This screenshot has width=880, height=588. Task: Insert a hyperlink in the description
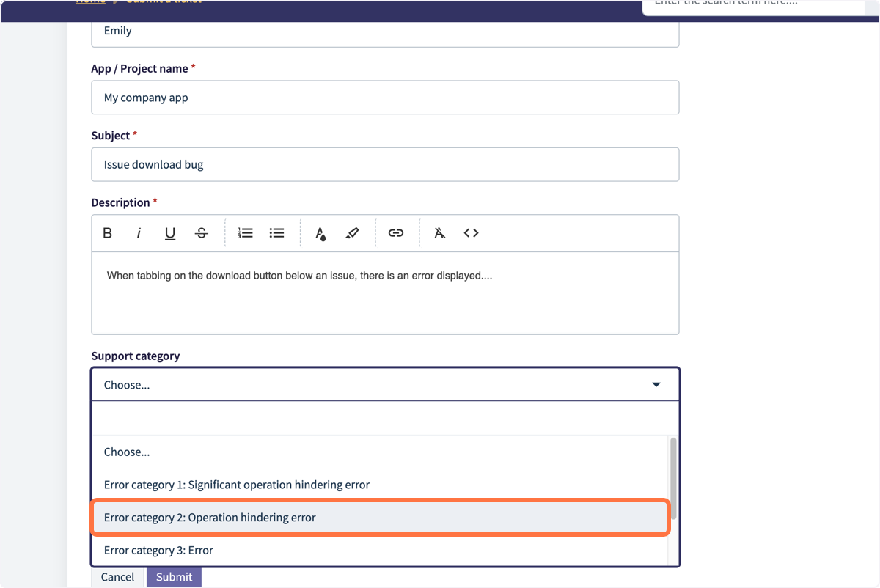click(396, 233)
